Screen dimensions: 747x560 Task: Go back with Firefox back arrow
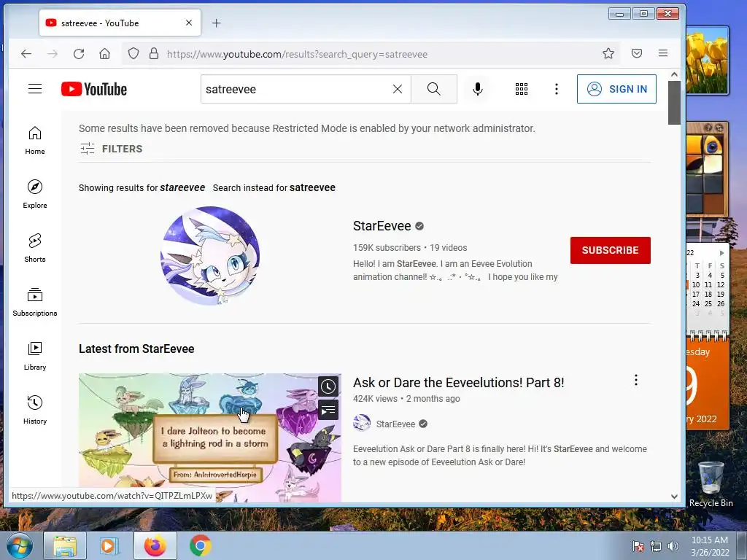26,54
